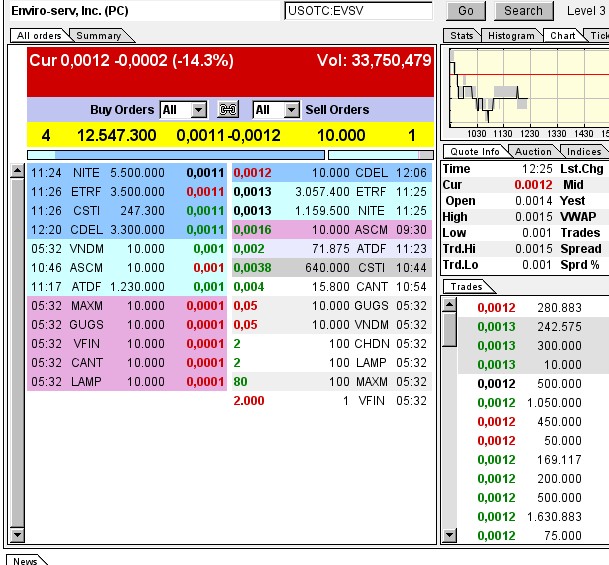
Task: Click the intraday price chart
Action: (x=529, y=88)
